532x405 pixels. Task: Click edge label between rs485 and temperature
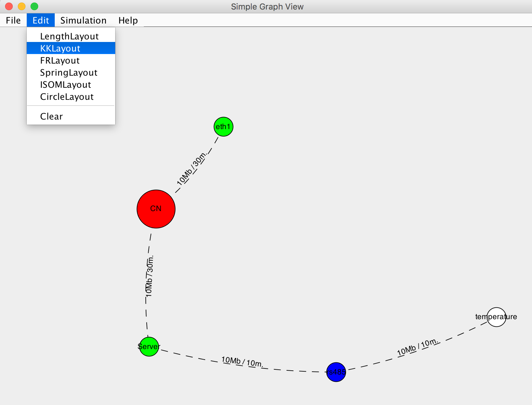point(417,347)
